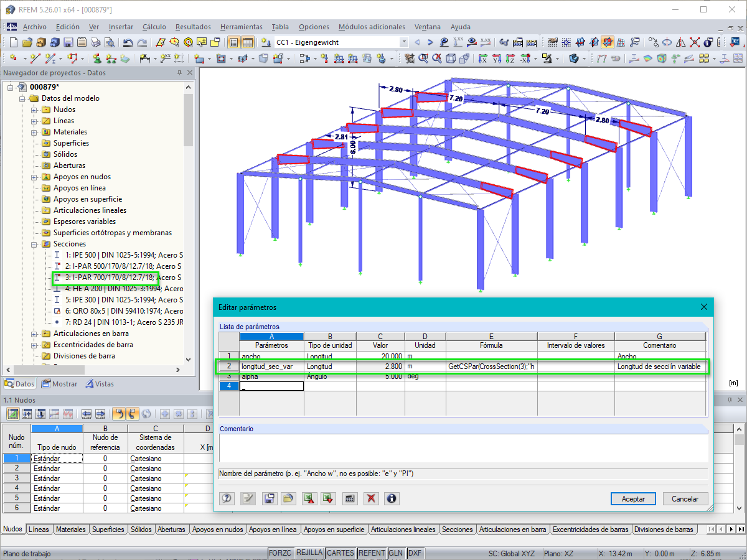Open the Módulos adicionales menu
Image resolution: width=747 pixels, height=560 pixels.
coord(372,27)
